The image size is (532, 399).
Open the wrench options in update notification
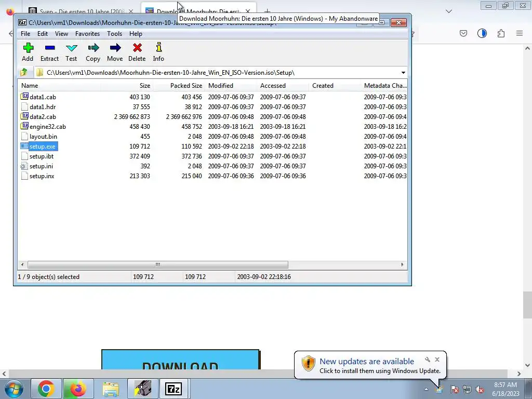coord(428,360)
